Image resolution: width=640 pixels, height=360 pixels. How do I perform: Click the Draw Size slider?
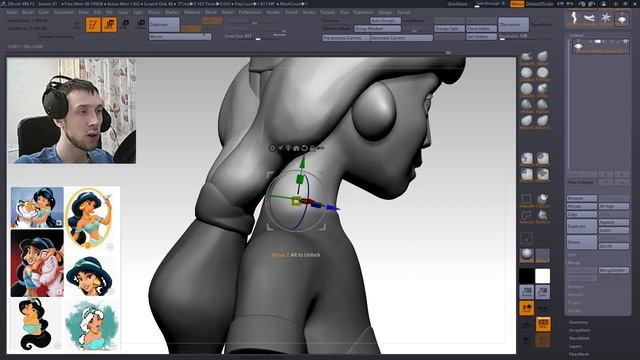pyautogui.click(x=255, y=37)
